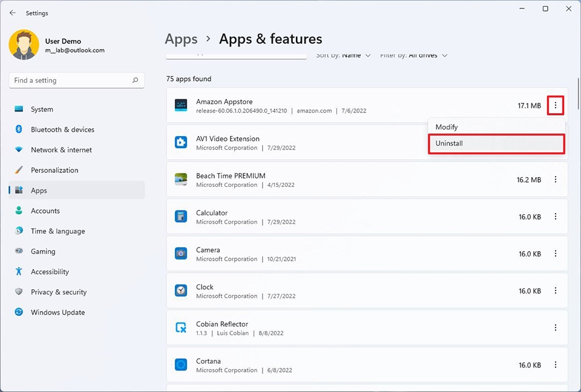Navigate to Apps via the breadcrumb link
The image size is (581, 392).
coord(181,39)
